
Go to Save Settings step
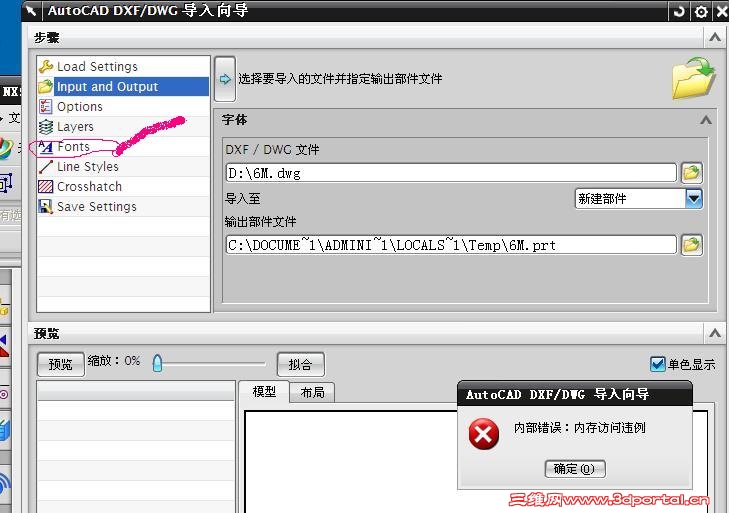pyautogui.click(x=123, y=207)
